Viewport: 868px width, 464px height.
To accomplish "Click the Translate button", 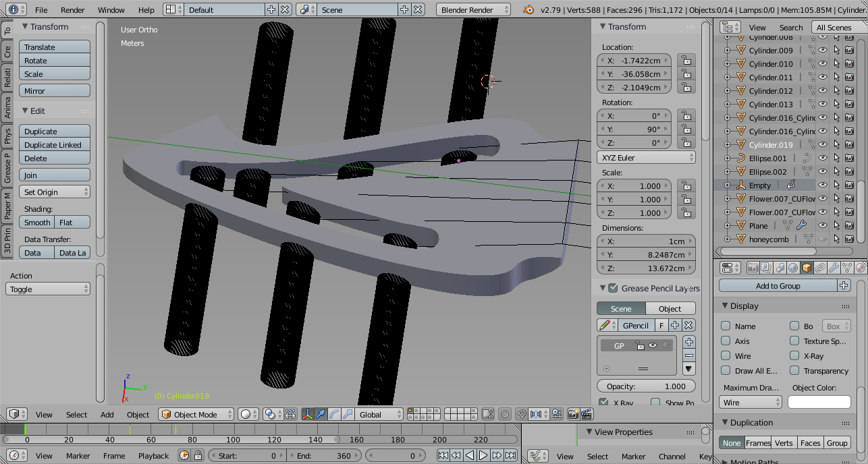I will coord(55,47).
